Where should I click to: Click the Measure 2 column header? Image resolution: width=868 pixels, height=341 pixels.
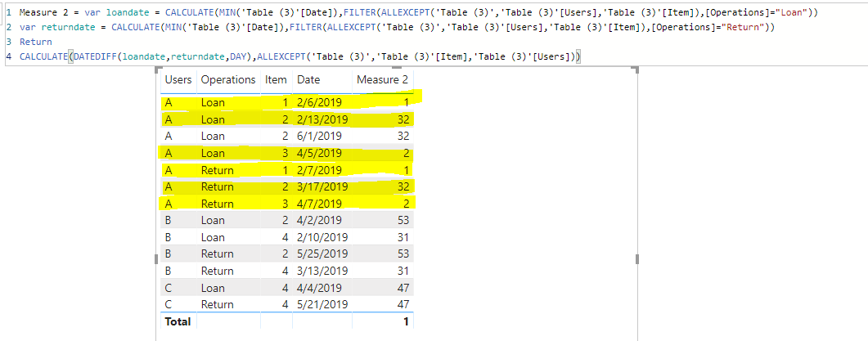(x=383, y=79)
